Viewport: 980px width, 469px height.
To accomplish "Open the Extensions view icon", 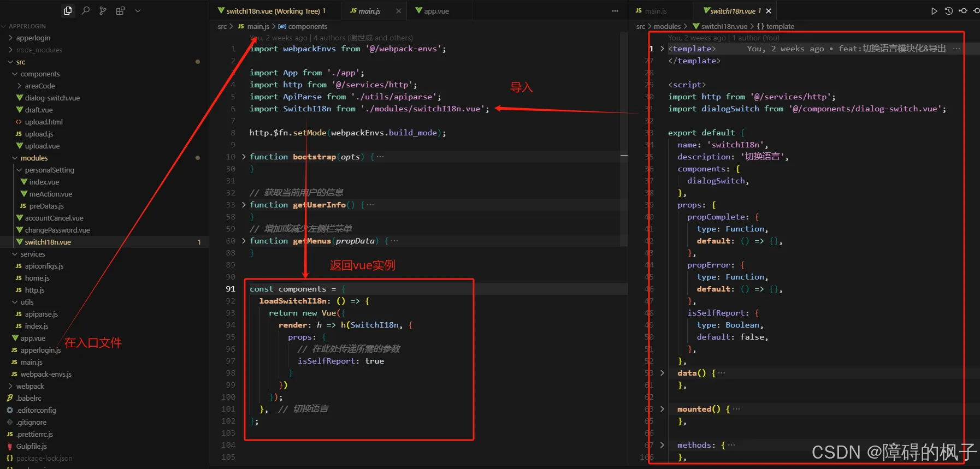I will [x=120, y=10].
